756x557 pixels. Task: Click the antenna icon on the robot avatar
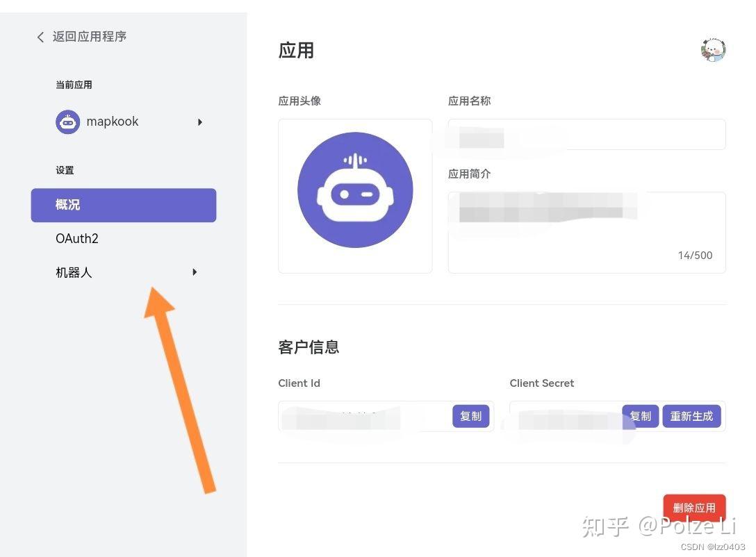tap(355, 161)
